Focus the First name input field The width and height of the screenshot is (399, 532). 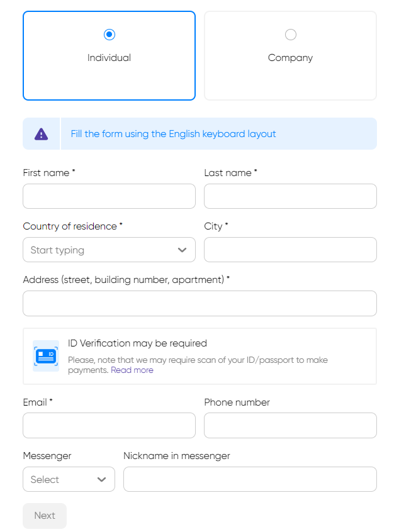(109, 196)
